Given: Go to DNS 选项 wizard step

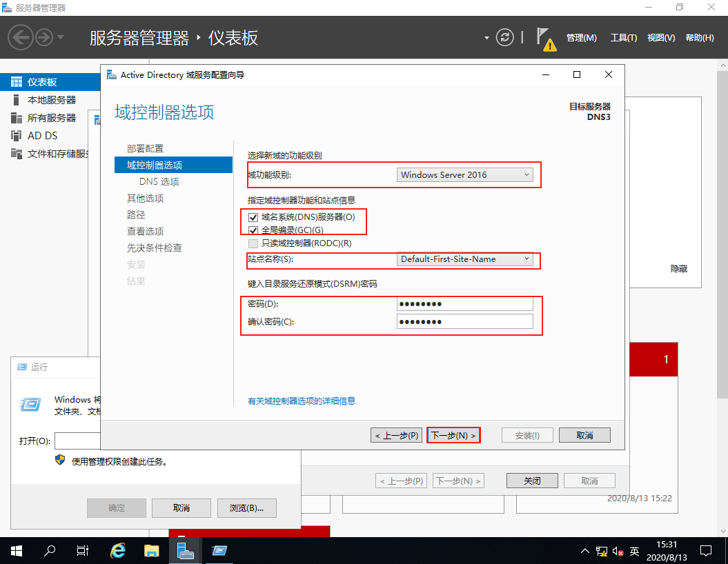Looking at the screenshot, I should (x=159, y=181).
